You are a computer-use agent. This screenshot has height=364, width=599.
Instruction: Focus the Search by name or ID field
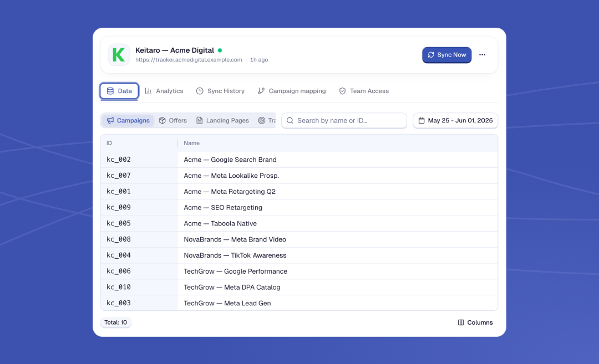[344, 121]
